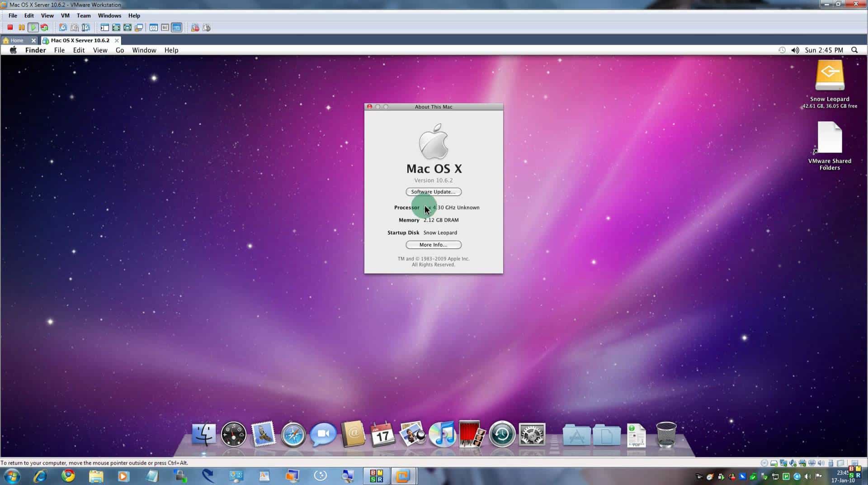Open the clock menu showing Sun 2:45 PM
868x485 pixels.
(x=824, y=50)
